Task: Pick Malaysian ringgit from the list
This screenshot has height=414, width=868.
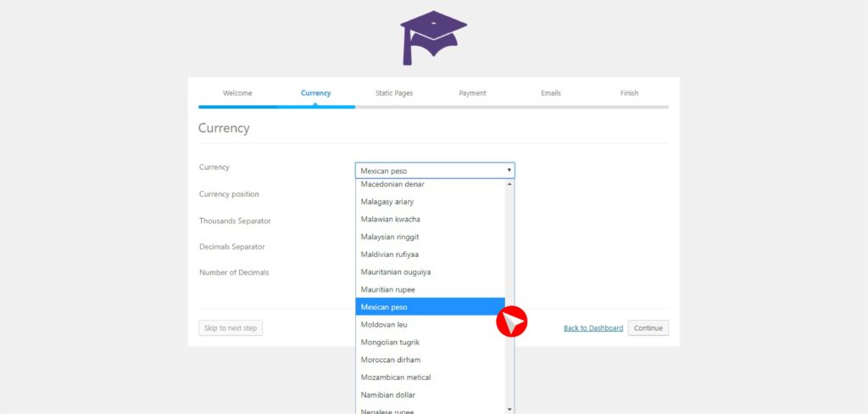Action: [x=390, y=237]
